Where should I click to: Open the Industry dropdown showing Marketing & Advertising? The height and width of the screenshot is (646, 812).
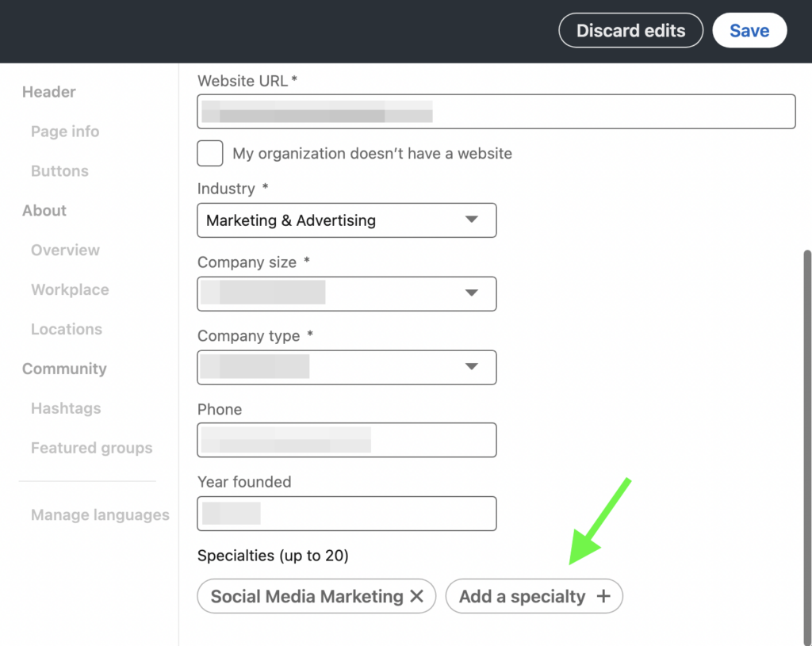[x=347, y=220]
